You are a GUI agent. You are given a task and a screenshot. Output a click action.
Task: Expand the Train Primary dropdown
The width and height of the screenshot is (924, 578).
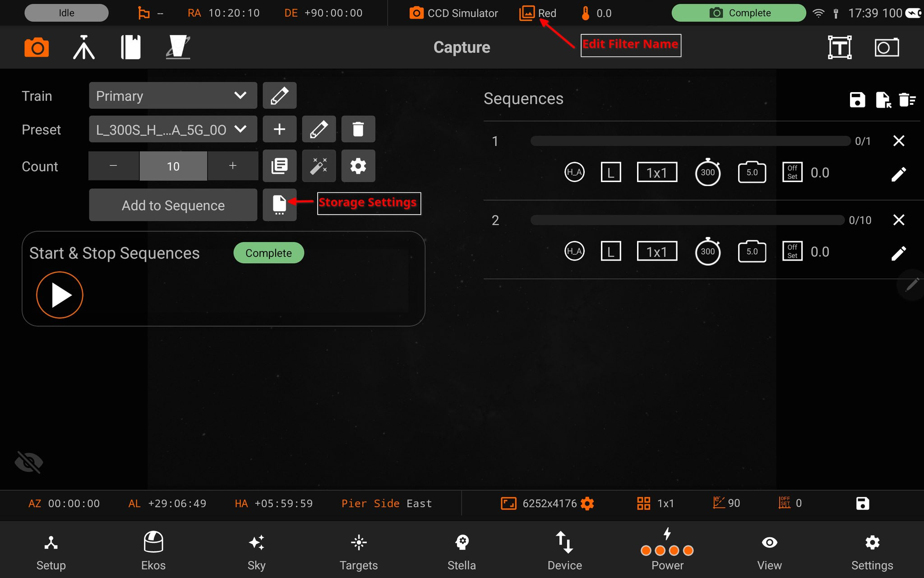pos(173,96)
